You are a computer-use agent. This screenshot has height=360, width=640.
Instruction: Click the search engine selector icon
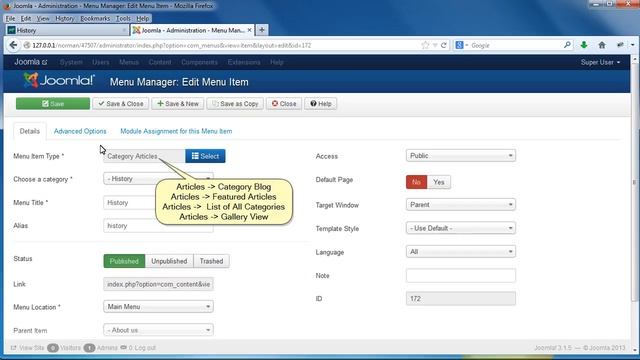tap(461, 45)
